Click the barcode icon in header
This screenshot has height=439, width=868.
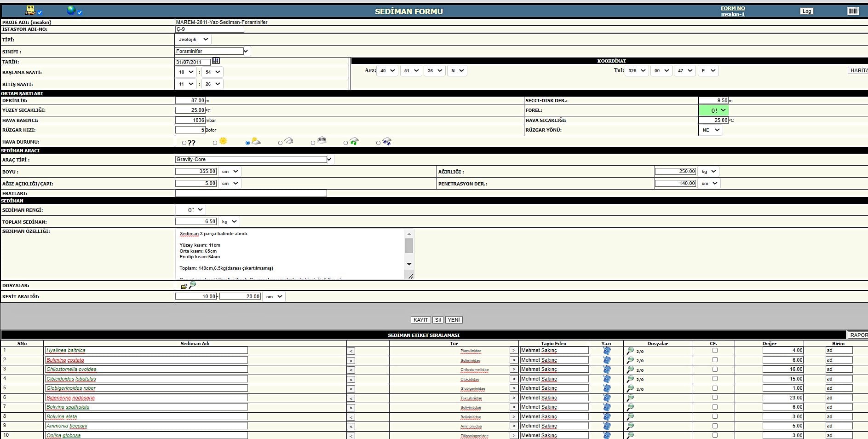[853, 11]
